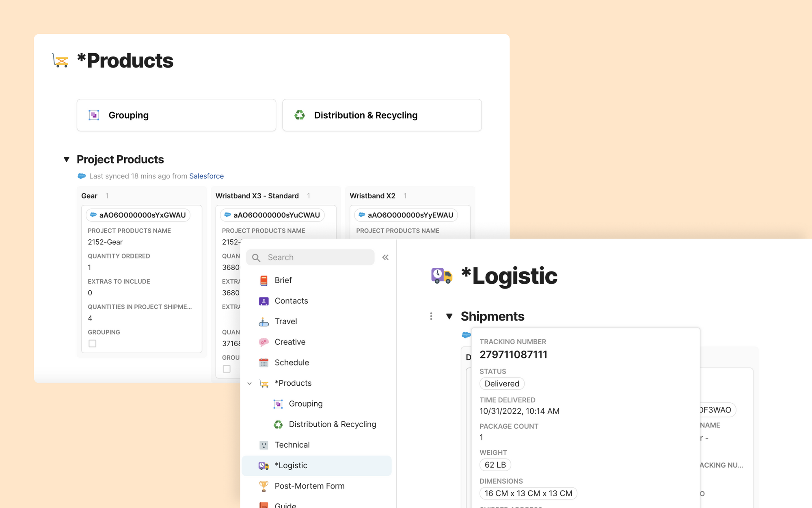812x508 pixels.
Task: Click the Brief book icon in sidebar
Action: [263, 280]
